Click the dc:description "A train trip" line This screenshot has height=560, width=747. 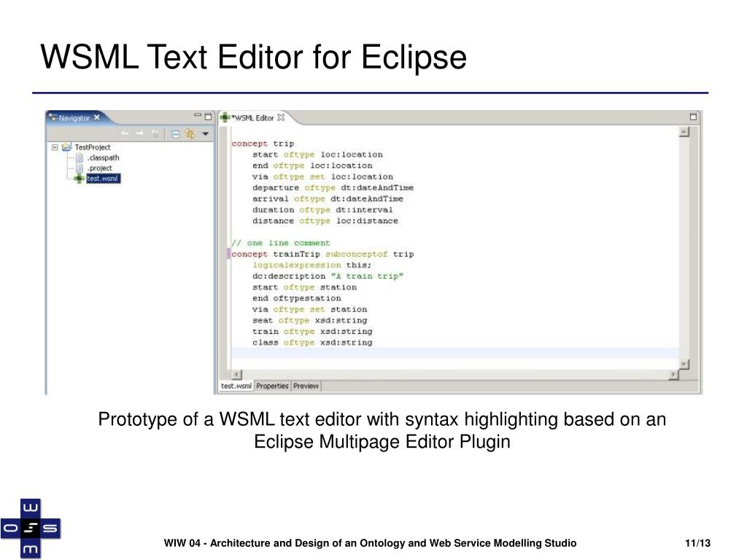coord(328,276)
